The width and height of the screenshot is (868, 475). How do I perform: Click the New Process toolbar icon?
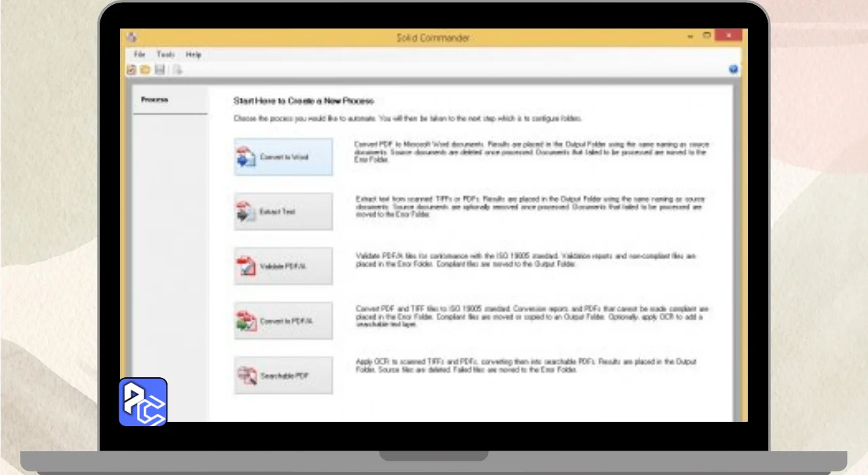pyautogui.click(x=132, y=69)
